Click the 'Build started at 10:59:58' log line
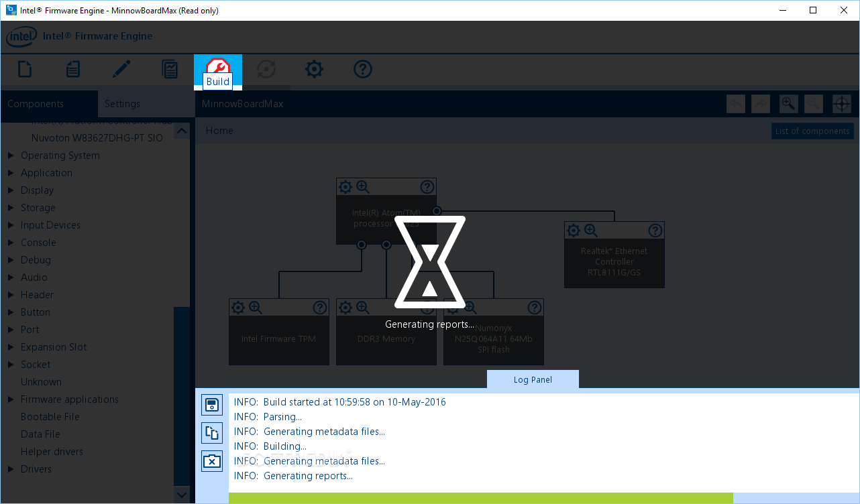Viewport: 860px width, 504px height. (339, 402)
